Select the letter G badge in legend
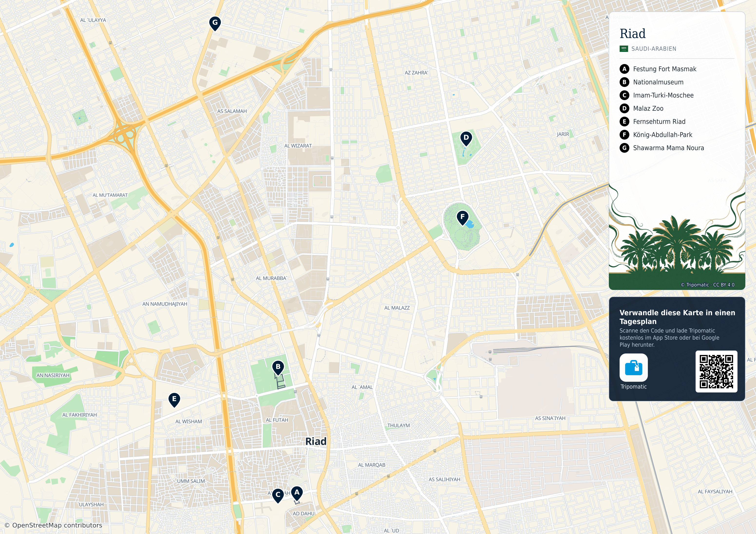756x534 pixels. tap(624, 148)
